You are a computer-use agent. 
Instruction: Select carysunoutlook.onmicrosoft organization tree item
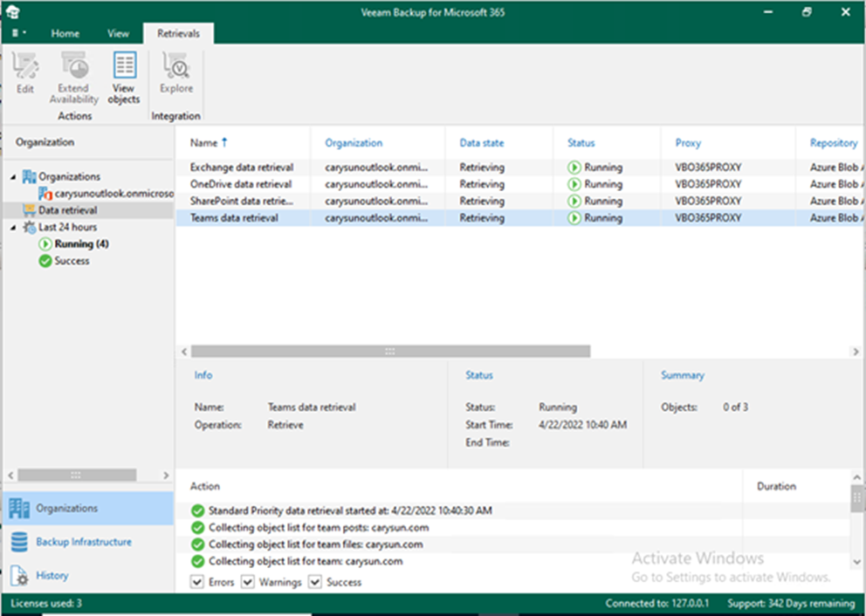113,194
